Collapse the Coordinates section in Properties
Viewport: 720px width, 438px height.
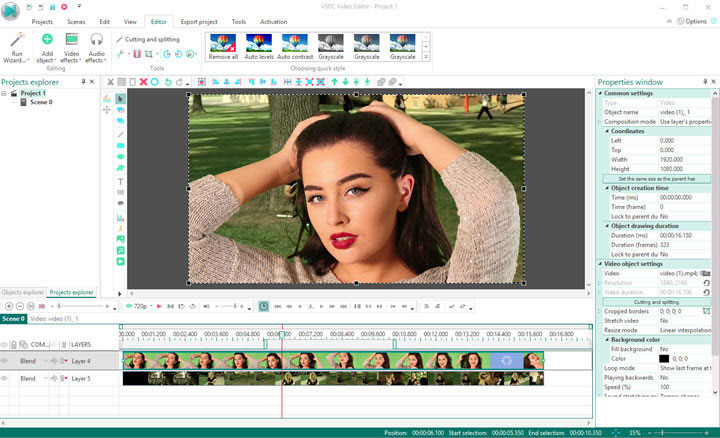(x=608, y=131)
